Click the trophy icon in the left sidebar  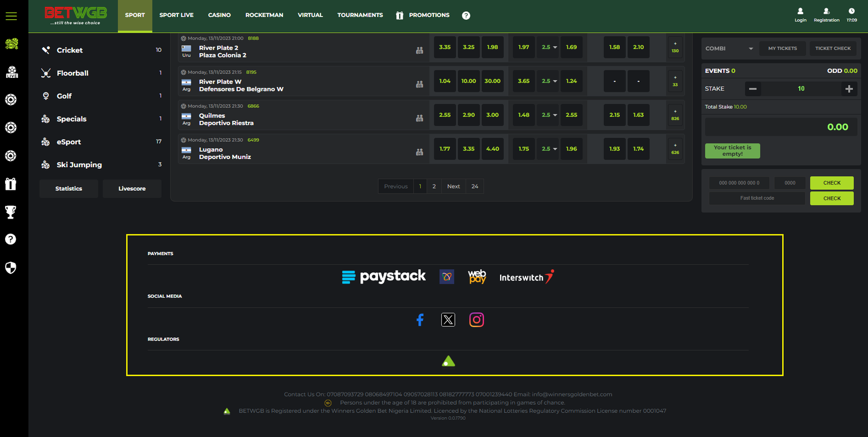click(x=11, y=212)
